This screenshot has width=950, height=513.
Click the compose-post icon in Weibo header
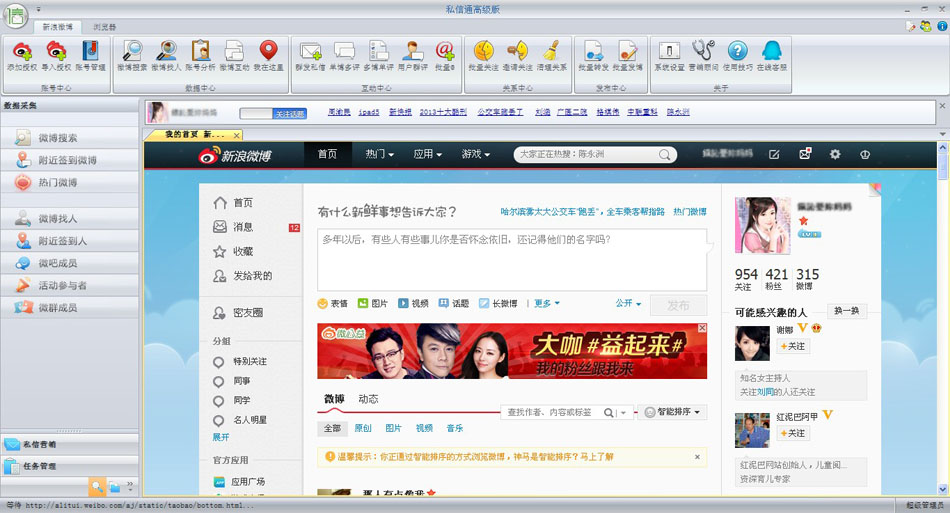pyautogui.click(x=774, y=154)
